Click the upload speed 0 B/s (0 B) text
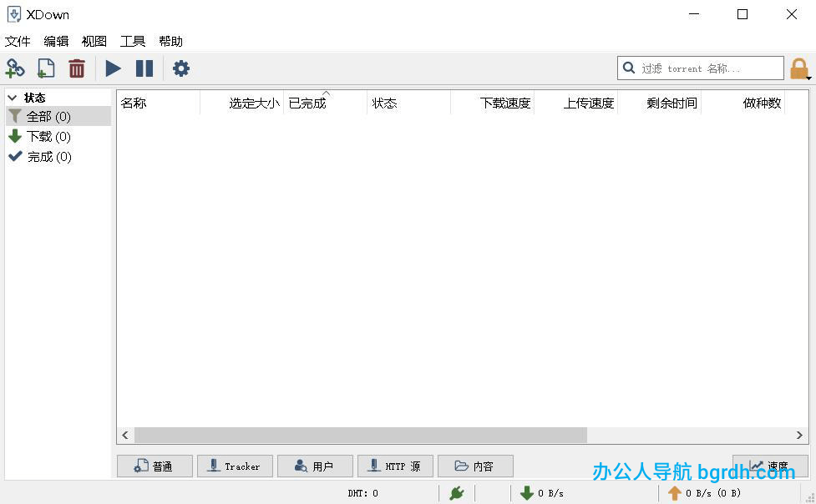Viewport: 816px width, 504px height. coord(713,493)
